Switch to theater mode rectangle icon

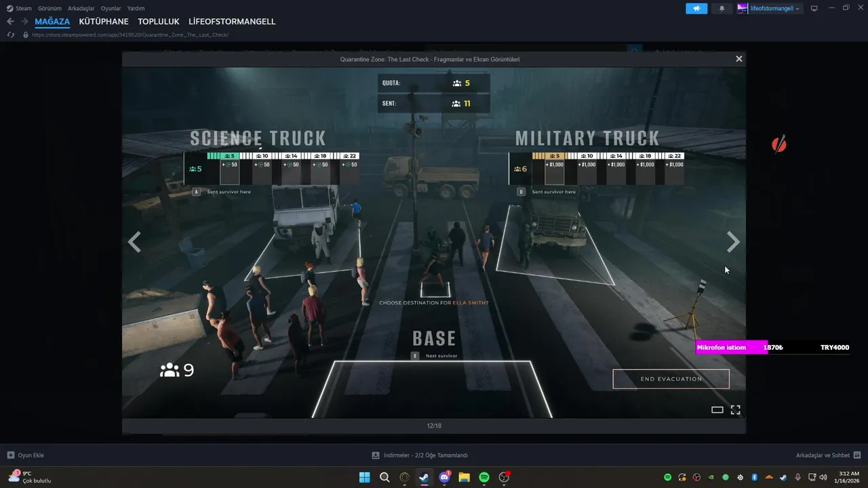717,409
